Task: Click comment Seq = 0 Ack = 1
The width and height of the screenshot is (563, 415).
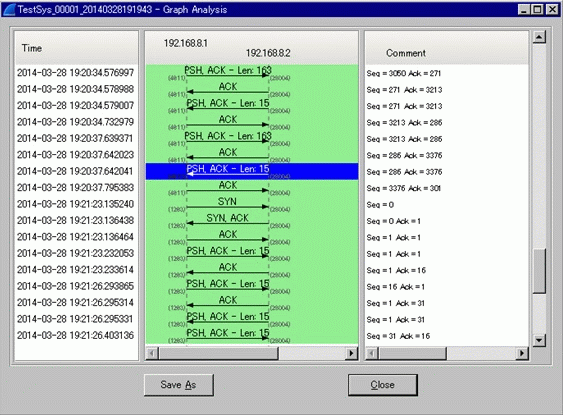Action: click(394, 222)
